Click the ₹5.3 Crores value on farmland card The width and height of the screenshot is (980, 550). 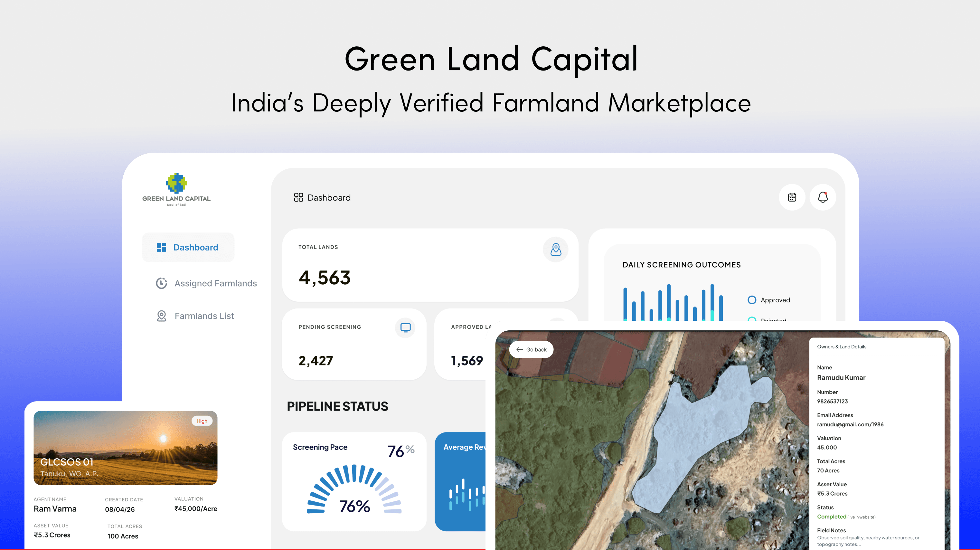tap(52, 535)
